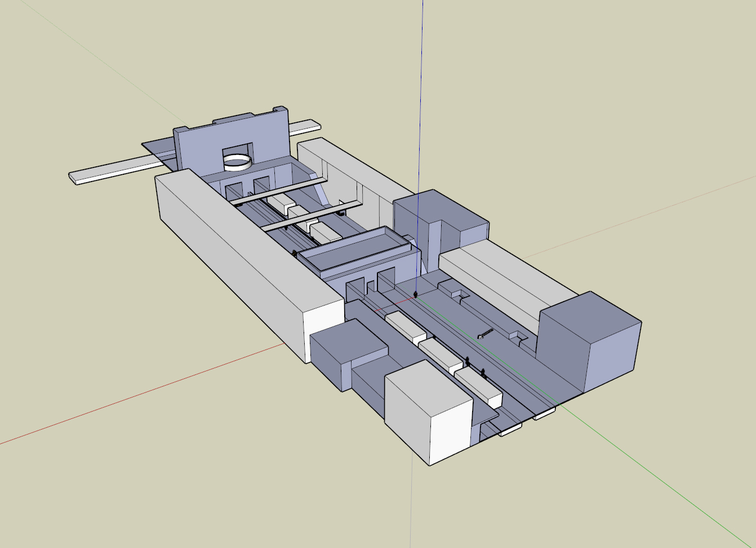Select the tiny figure standing at the axis origin
The image size is (756, 548).
tap(415, 294)
